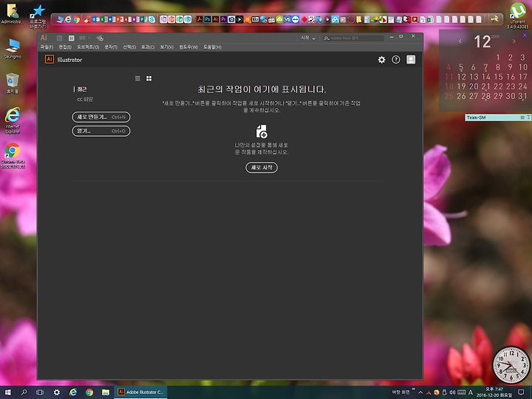Expand the 시작 workspace dropdown
The image size is (532, 399).
[308, 38]
